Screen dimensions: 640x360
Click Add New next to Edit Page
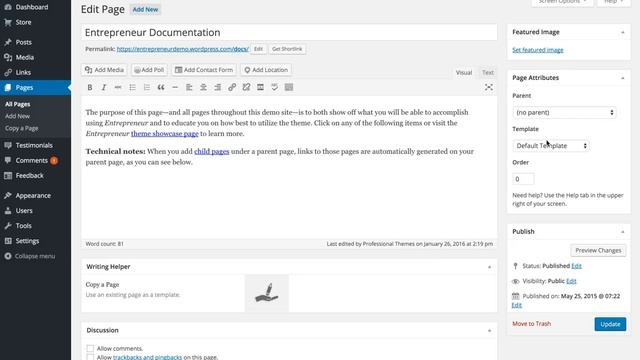click(145, 9)
